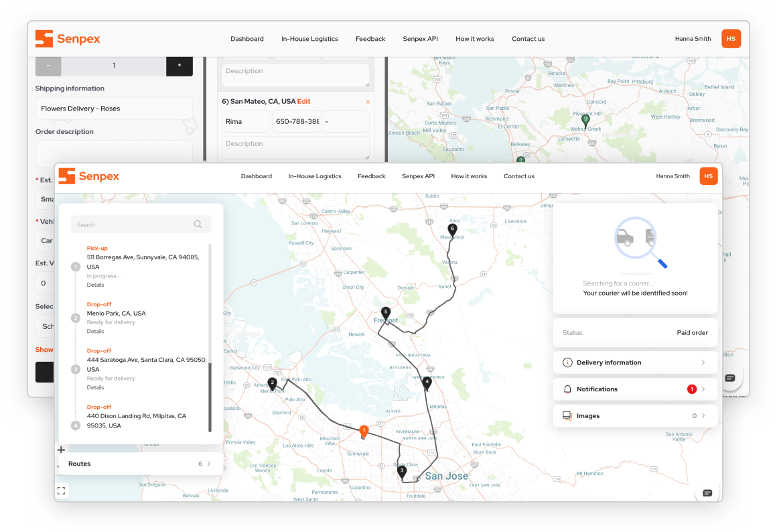Click the bell icon in the Notifications row
Image resolution: width=777 pixels, height=532 pixels.
pos(567,389)
